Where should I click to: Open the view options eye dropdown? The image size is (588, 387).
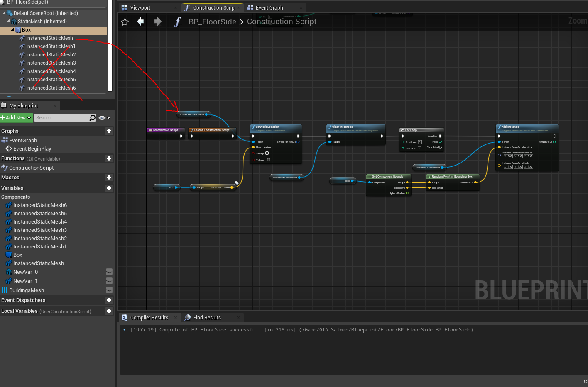coord(105,118)
